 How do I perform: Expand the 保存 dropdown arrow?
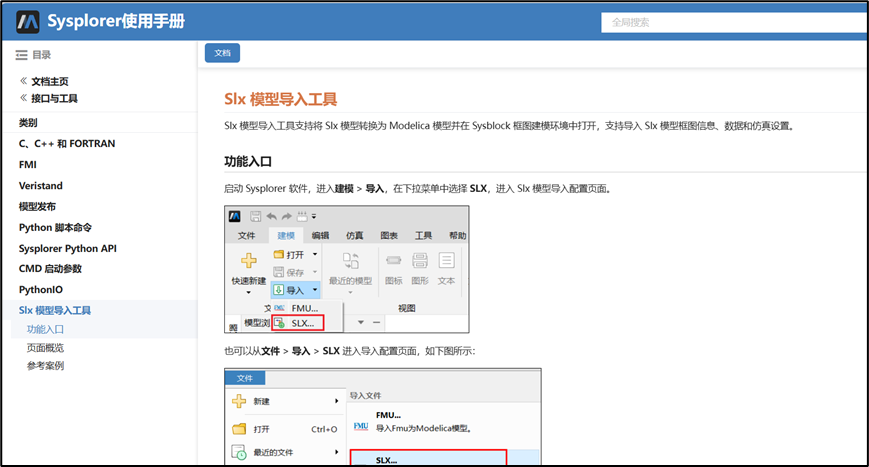(315, 272)
